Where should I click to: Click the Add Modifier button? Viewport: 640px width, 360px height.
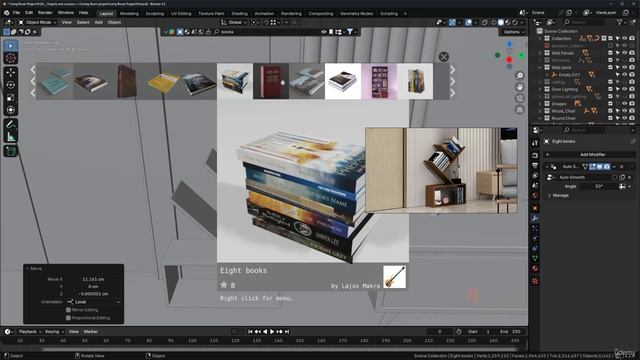[590, 155]
